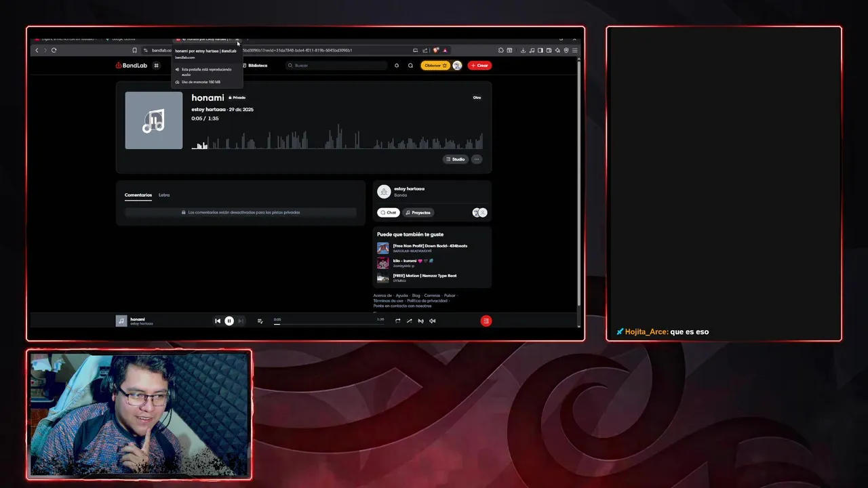This screenshot has width=868, height=488.
Task: Open the Down Badd- 424beats track thumbnail
Action: pyautogui.click(x=383, y=248)
